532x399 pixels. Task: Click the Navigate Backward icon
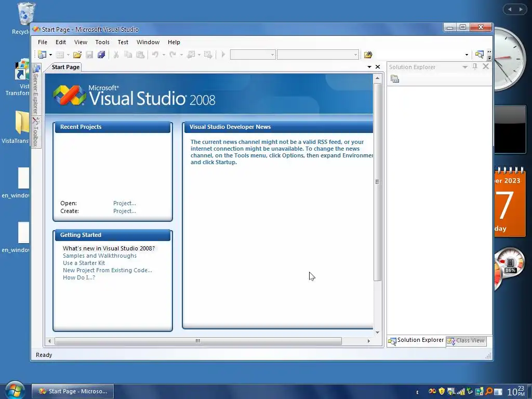191,55
